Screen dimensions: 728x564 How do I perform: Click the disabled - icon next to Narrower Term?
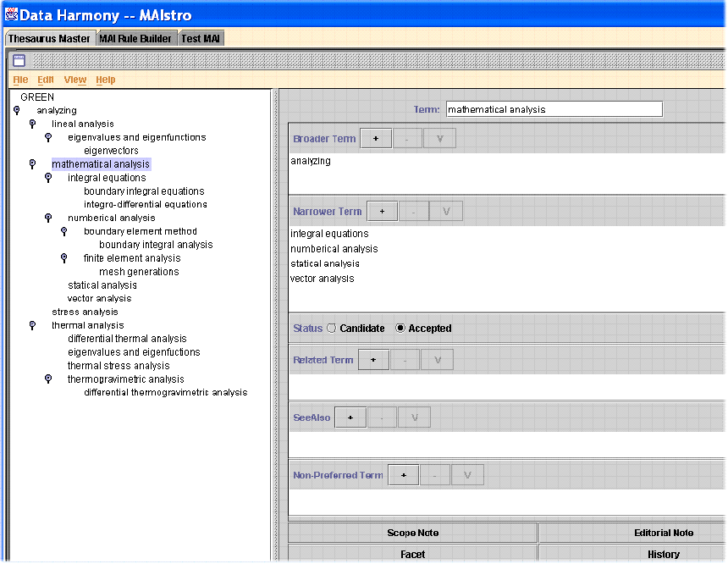tap(413, 211)
